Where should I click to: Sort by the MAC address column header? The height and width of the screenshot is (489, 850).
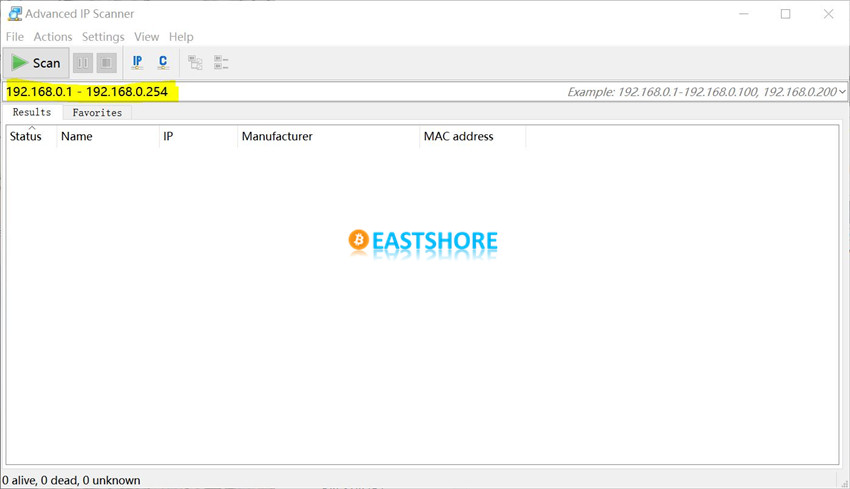coord(472,136)
